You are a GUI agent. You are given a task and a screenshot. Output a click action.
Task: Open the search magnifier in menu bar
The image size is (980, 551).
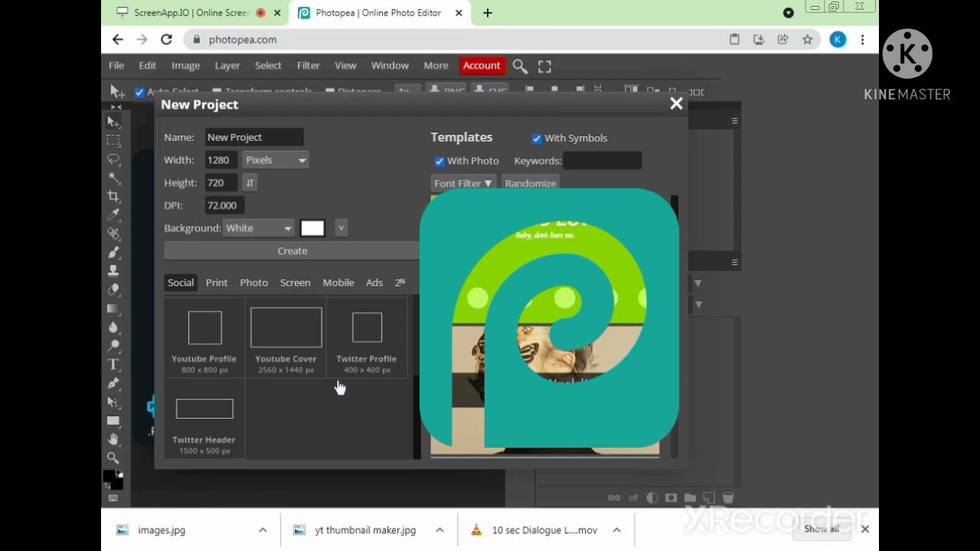[x=520, y=66]
